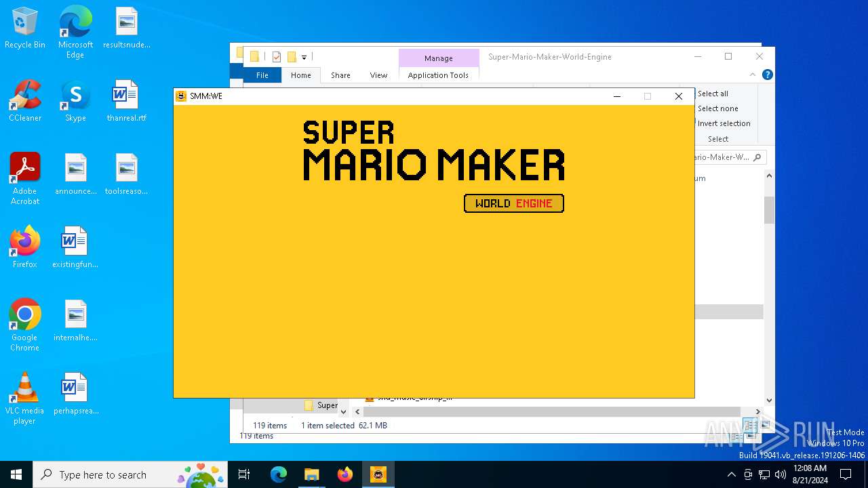Switch to the Home ribbon tab
This screenshot has width=868, height=488.
click(300, 75)
